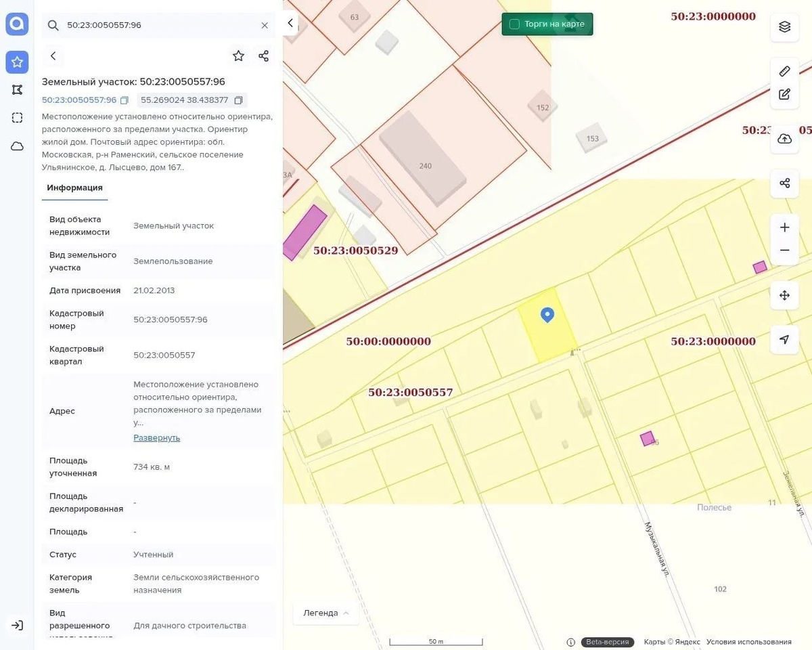
Task: Click building 153 on the map
Action: [592, 139]
